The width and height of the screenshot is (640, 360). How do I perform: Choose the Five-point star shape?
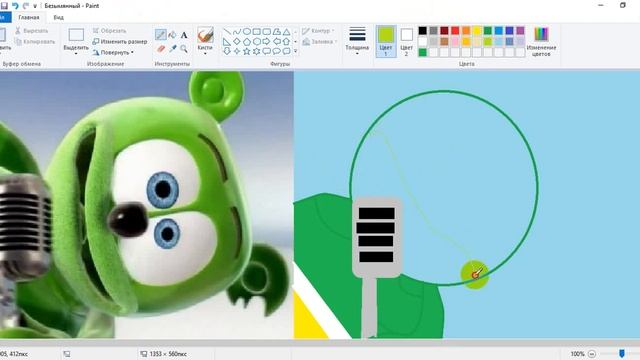point(247,51)
